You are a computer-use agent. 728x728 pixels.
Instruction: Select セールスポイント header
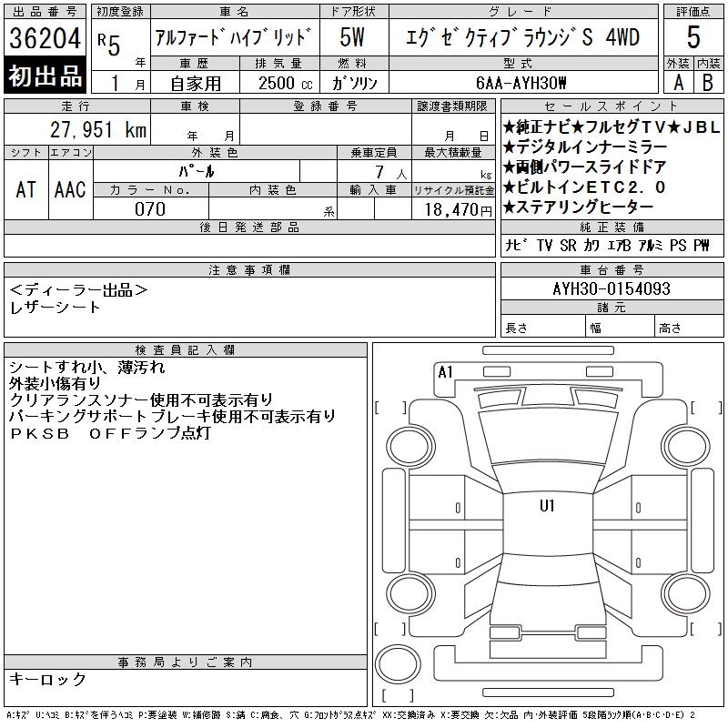(612, 106)
